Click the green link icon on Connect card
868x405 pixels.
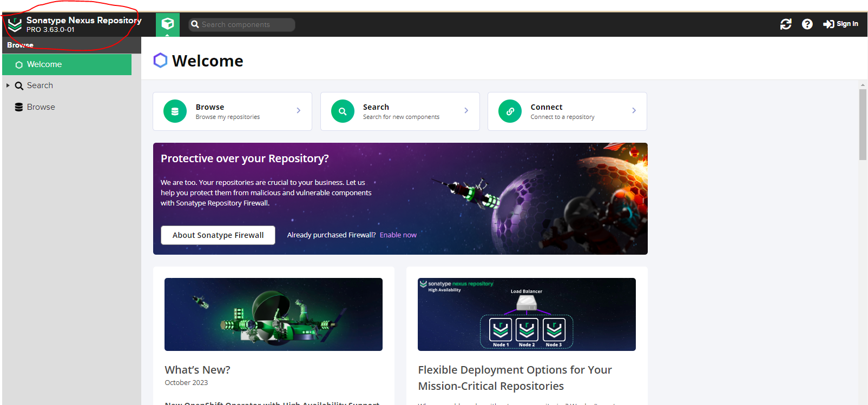(x=510, y=111)
